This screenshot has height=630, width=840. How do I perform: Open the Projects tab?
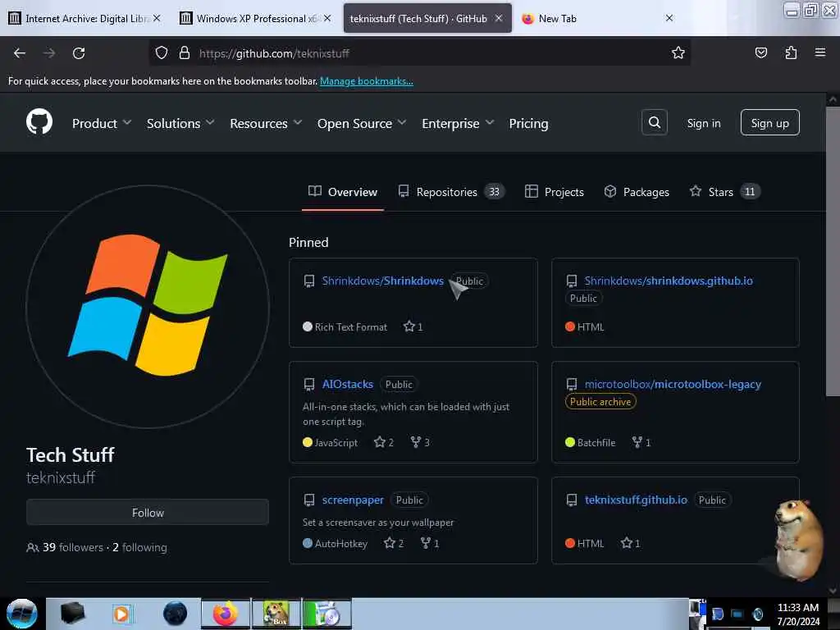[554, 192]
